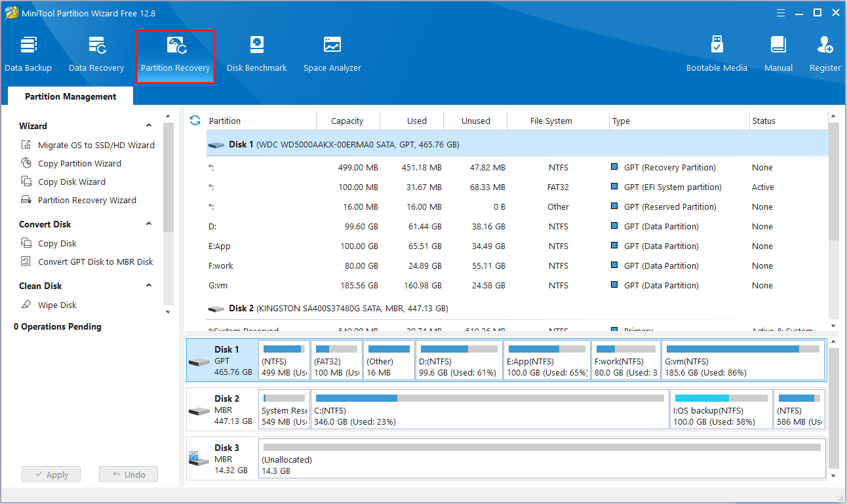Sort the partition list by the Capacity column
The width and height of the screenshot is (847, 504).
click(347, 121)
